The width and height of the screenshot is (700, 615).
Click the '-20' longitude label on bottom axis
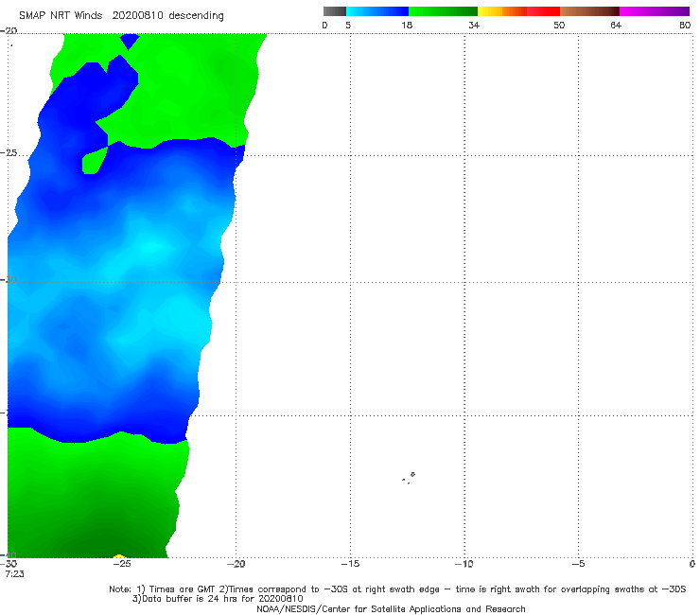236,564
